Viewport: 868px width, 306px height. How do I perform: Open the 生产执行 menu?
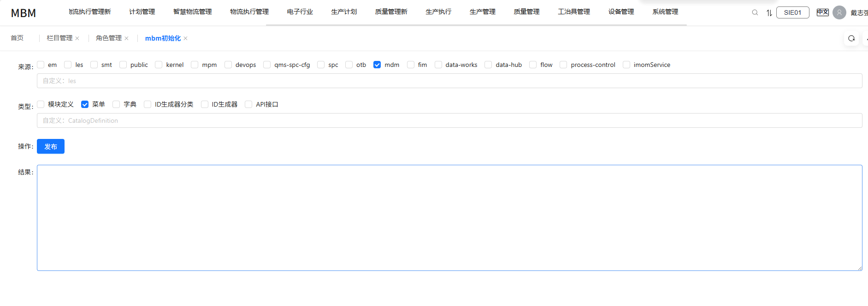click(x=438, y=12)
